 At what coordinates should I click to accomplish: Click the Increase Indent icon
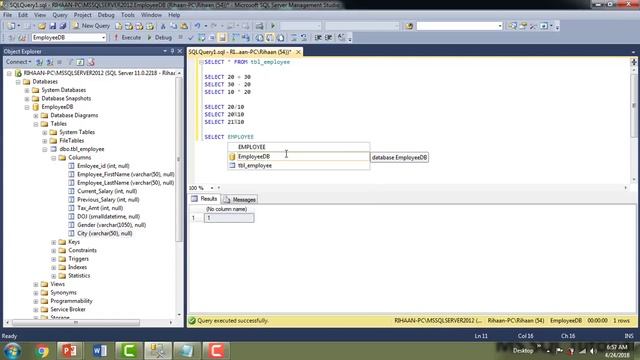[x=328, y=38]
